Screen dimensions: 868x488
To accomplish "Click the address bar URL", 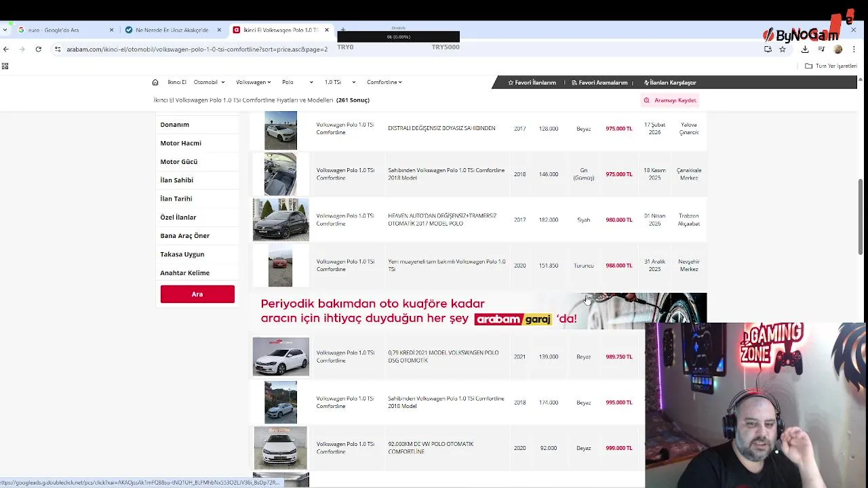I will pos(197,49).
